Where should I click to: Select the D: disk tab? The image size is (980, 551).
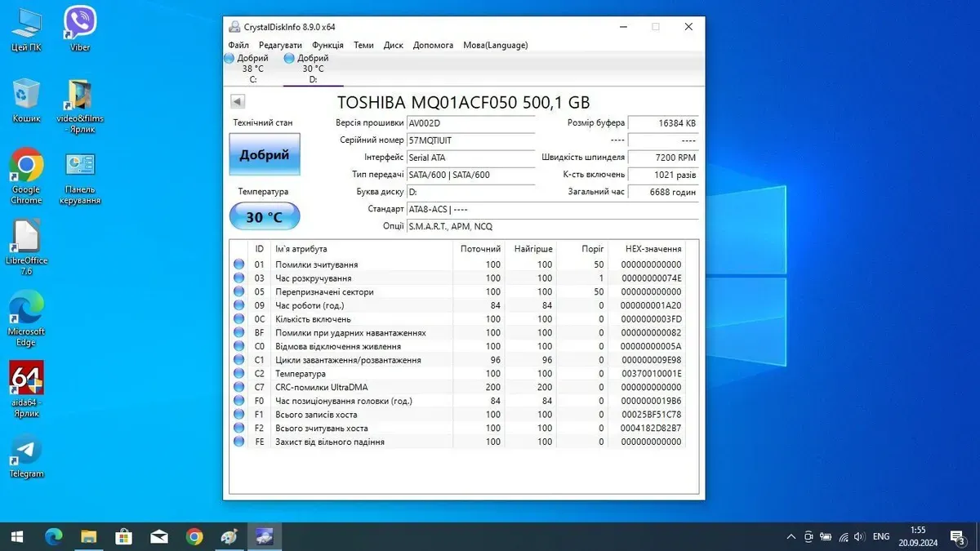[x=313, y=69]
